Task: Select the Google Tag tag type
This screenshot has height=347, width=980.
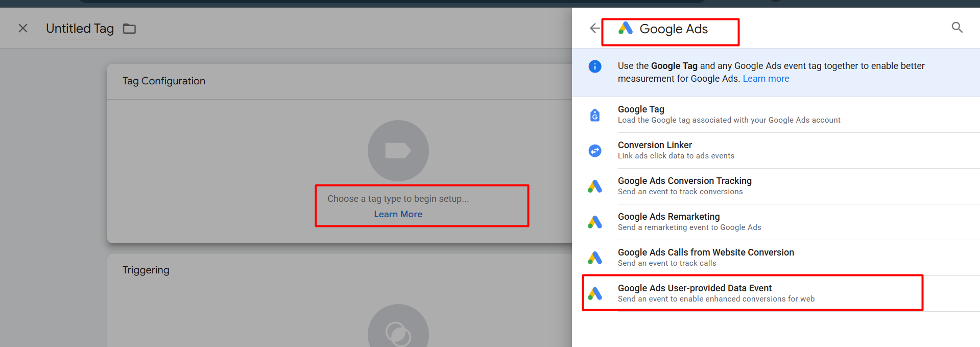Action: point(641,109)
